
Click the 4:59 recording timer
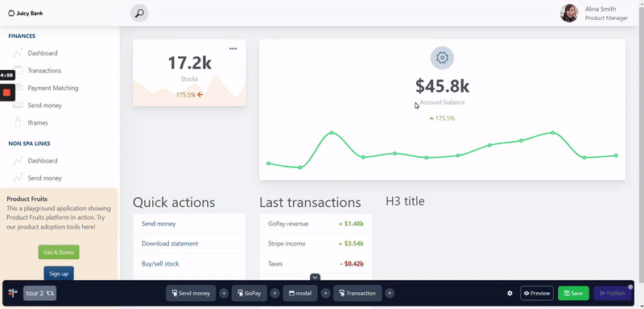6,76
